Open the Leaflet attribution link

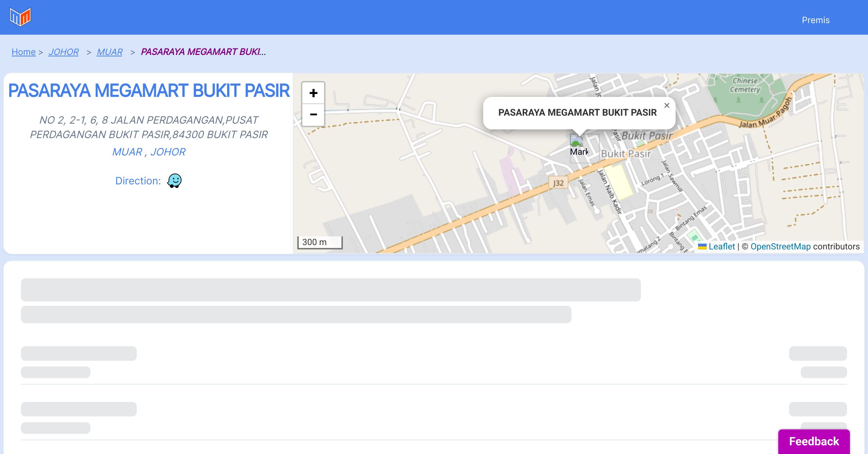pyautogui.click(x=722, y=247)
